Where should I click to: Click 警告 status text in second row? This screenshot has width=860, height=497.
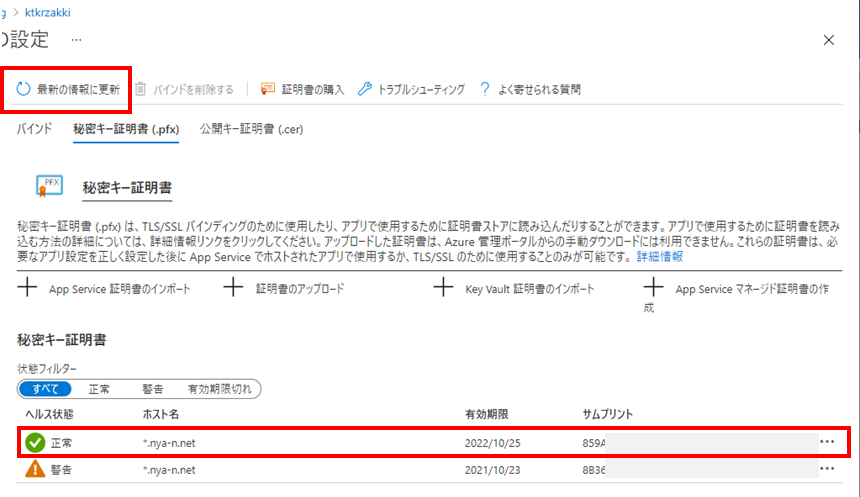coord(61,470)
